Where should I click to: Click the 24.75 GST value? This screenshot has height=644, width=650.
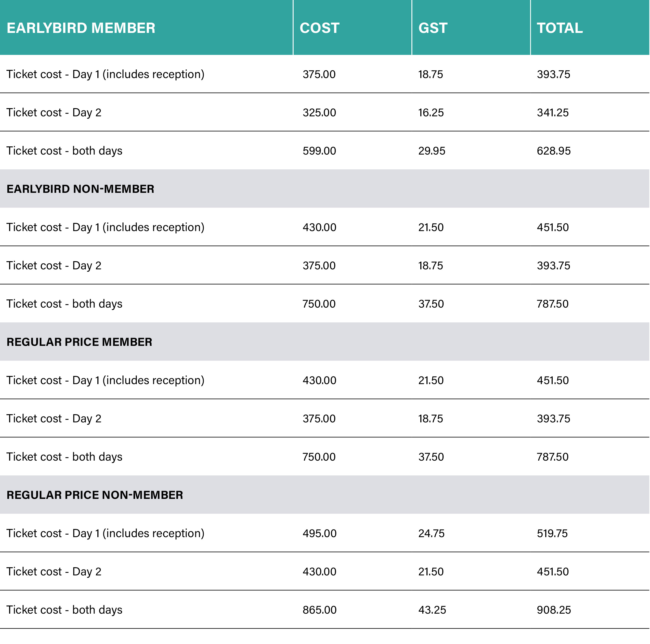[432, 533]
